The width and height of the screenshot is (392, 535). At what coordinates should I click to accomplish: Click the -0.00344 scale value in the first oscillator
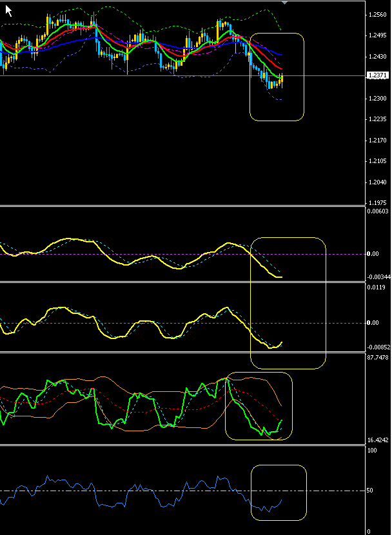[377, 277]
